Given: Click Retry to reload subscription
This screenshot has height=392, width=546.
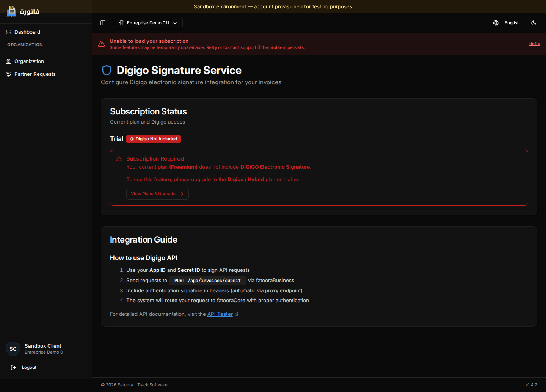Looking at the screenshot, I should pos(535,44).
